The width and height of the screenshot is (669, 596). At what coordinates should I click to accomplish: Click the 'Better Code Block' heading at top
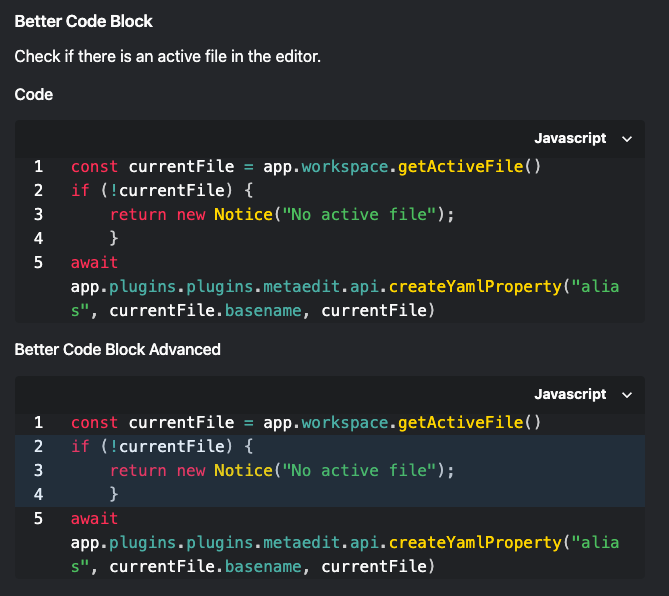(x=84, y=21)
